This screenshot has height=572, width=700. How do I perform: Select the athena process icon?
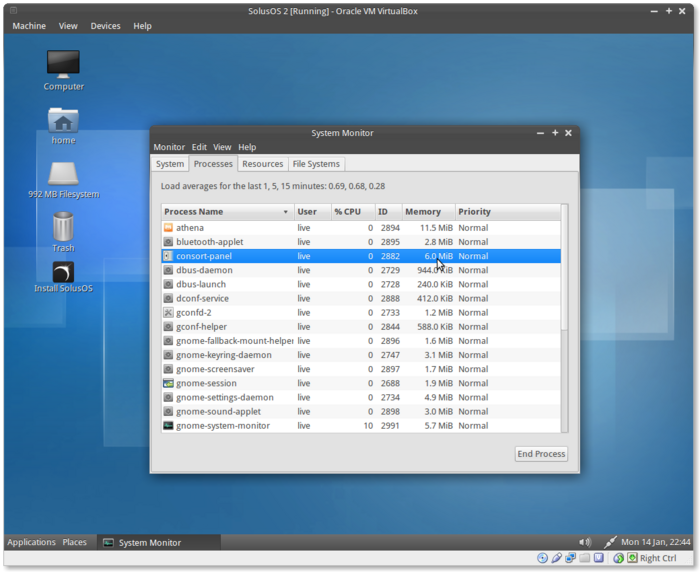click(x=168, y=228)
